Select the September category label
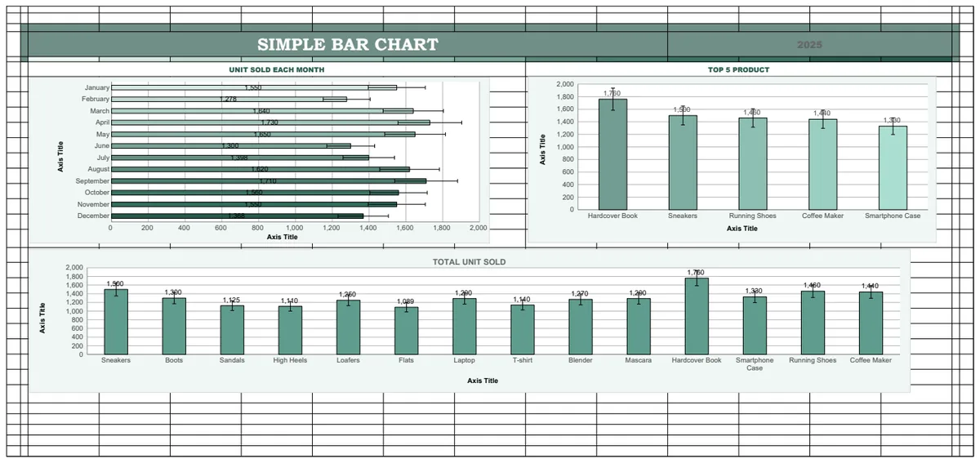 [92, 180]
